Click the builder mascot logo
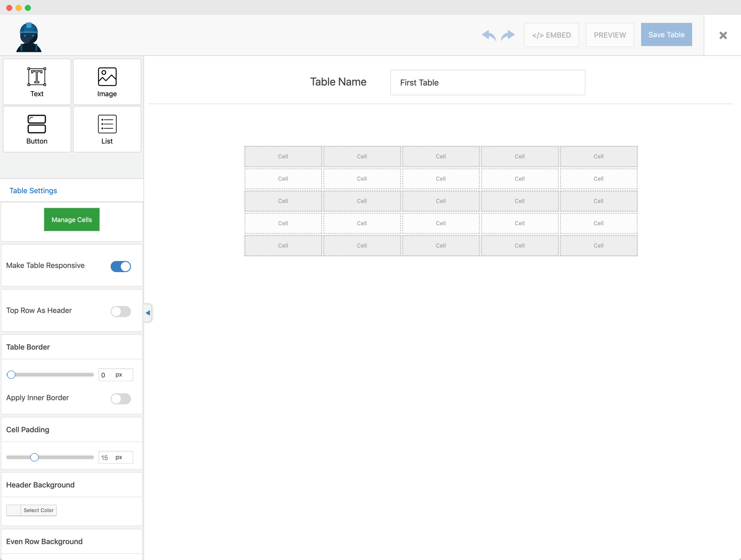The image size is (741, 560). pos(29,37)
